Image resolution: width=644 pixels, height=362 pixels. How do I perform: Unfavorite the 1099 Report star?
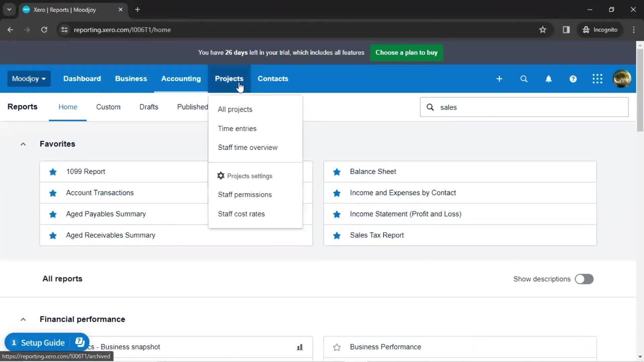coord(53,172)
